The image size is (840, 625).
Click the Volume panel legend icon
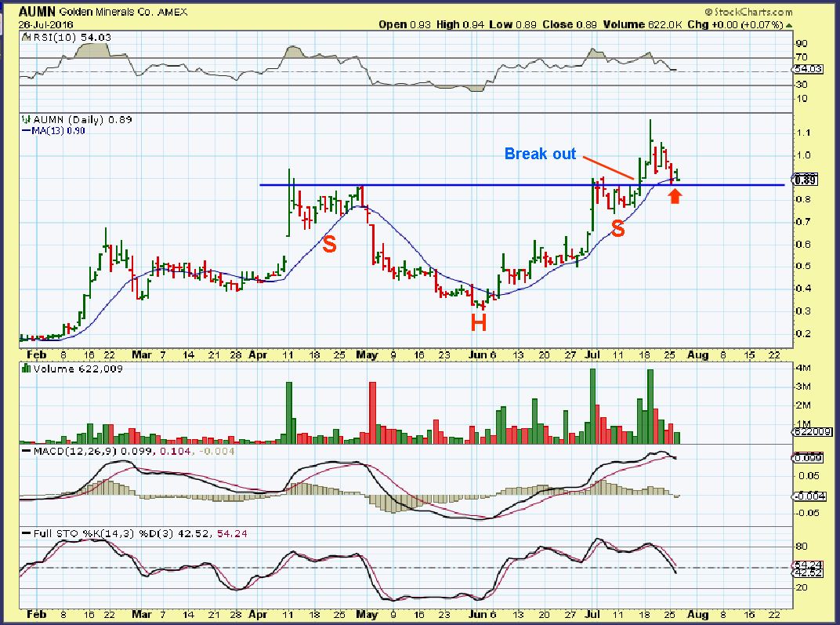point(27,369)
